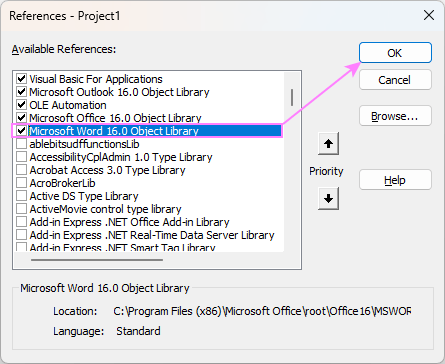Close the References - Project1 dialog
The width and height of the screenshot is (445, 364).
click(429, 15)
